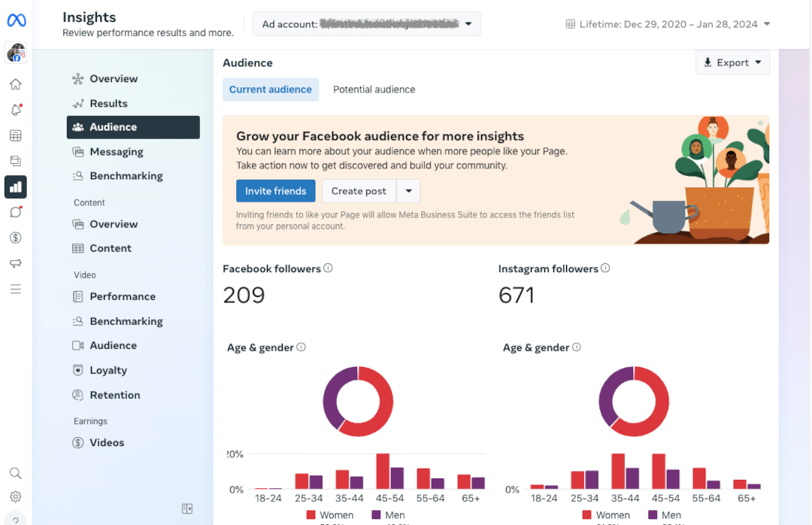Click the Meta logo in the top corner
This screenshot has width=812, height=525.
click(x=16, y=20)
